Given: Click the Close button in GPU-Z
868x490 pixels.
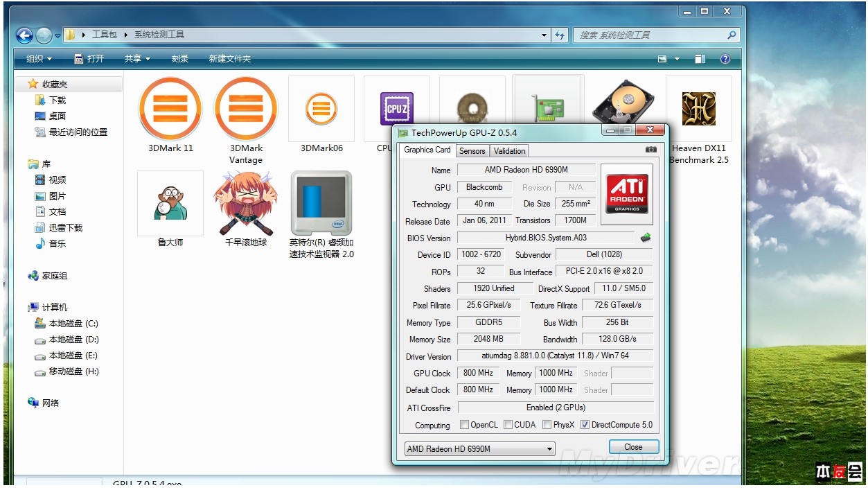Looking at the screenshot, I should click(633, 447).
